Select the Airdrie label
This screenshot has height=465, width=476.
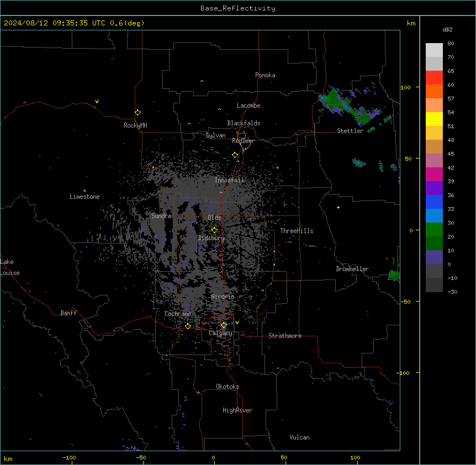(x=223, y=297)
